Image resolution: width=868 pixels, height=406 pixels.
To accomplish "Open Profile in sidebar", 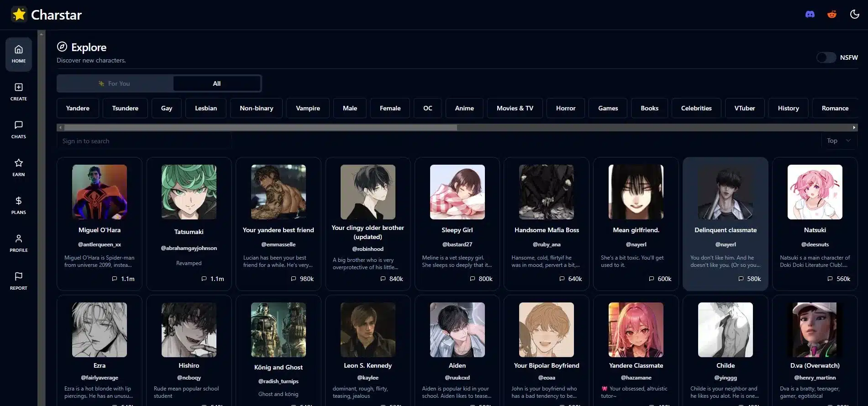I will 19,244.
